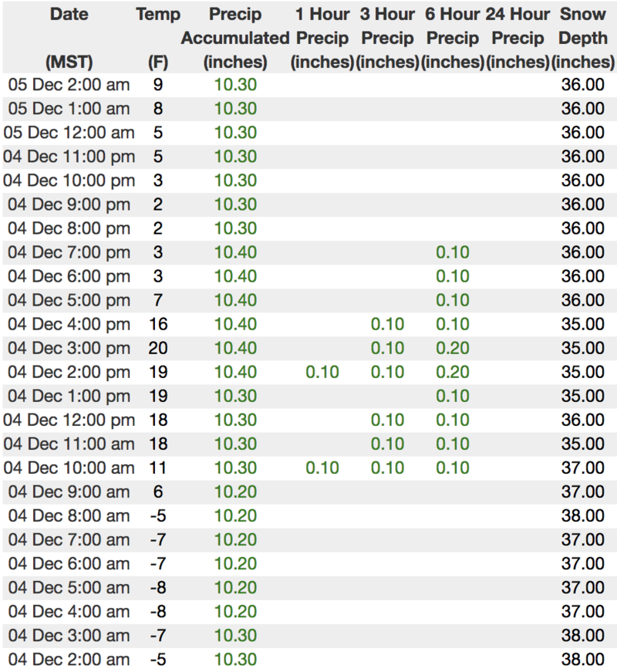Select the 05 Dec 2:00 am date cell
The height and width of the screenshot is (672, 617).
[x=69, y=85]
